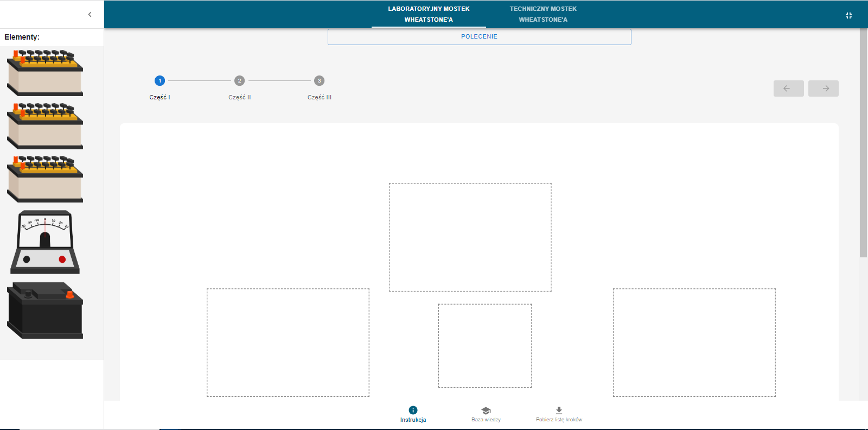Download step list via Pobierz listę kroków
Viewport: 868px width, 430px height.
[559, 414]
